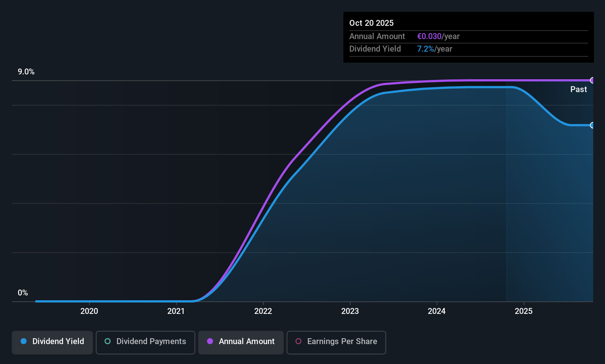
Task: Select the 2021 x-axis label
Action: tap(176, 311)
